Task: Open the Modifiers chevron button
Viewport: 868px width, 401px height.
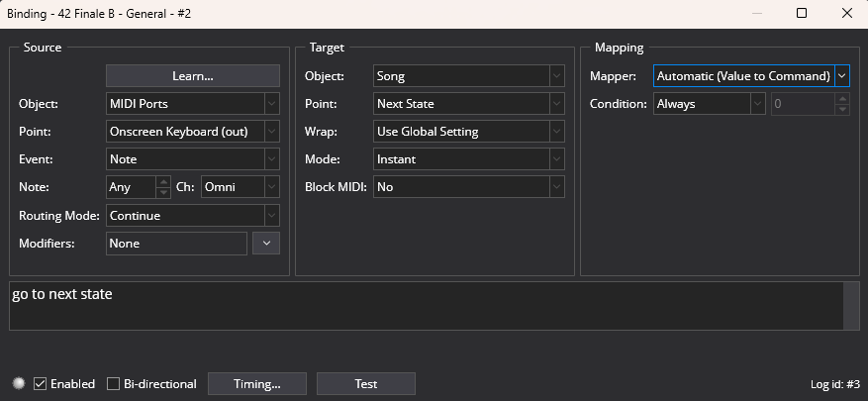Action: [x=266, y=244]
